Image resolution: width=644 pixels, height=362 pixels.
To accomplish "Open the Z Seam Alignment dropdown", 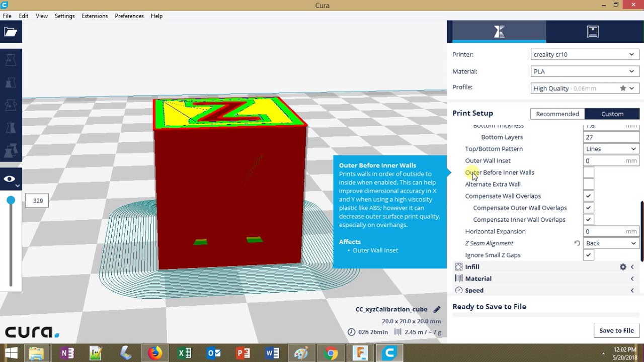I will [x=611, y=243].
